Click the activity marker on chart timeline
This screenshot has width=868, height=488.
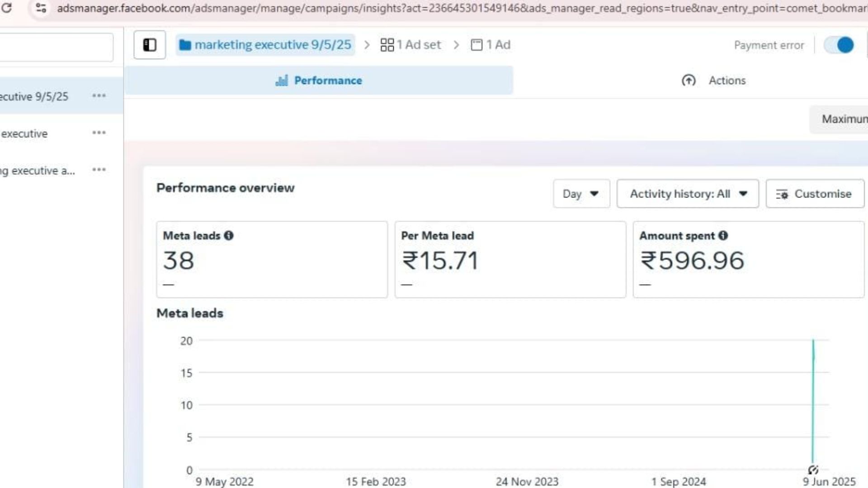point(813,470)
